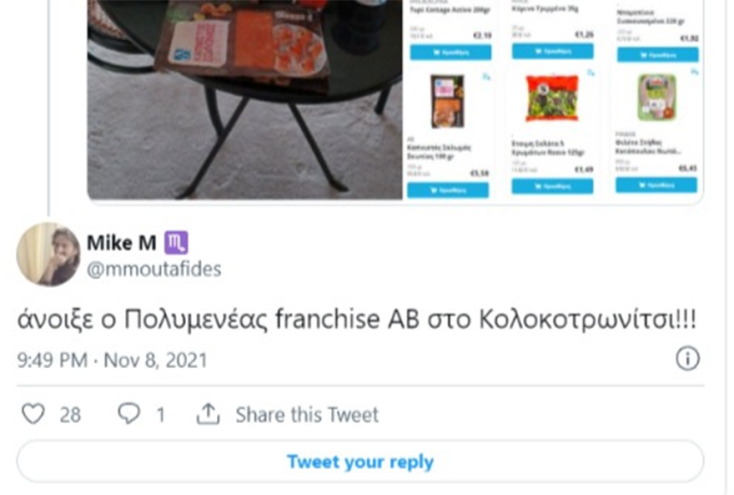Like the tweet with the heart icon
The image size is (734, 495).
click(33, 414)
